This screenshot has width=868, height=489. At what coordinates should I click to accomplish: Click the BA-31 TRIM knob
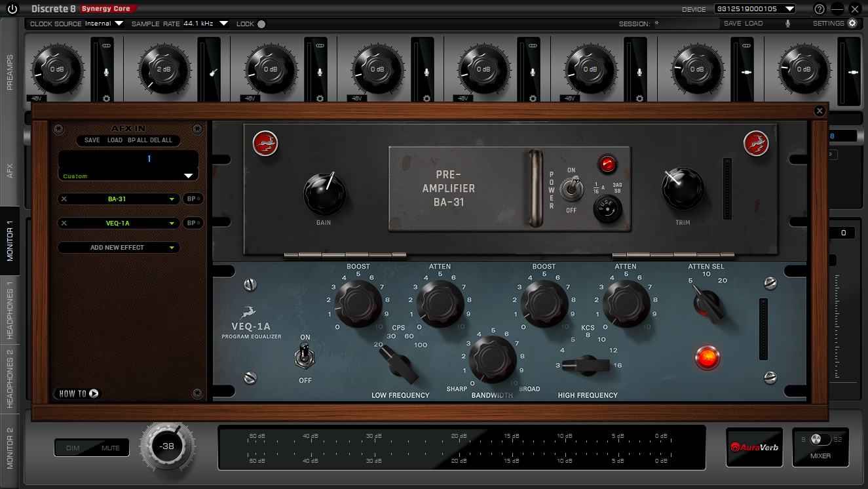[x=683, y=189]
